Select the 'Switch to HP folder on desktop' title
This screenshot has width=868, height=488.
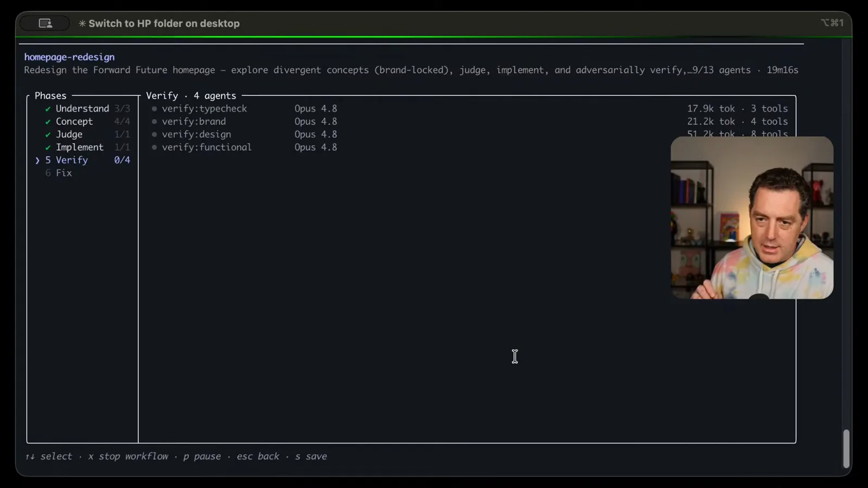pos(164,23)
